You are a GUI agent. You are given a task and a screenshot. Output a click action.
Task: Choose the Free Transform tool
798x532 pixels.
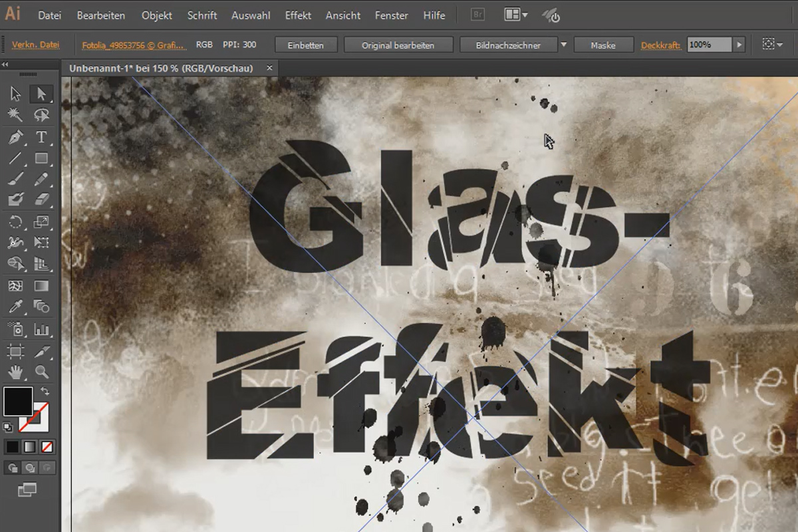(x=41, y=243)
